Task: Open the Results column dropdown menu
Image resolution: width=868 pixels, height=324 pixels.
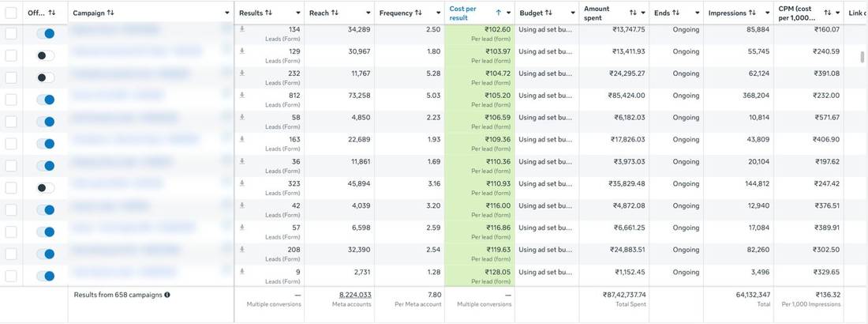Action: [x=297, y=13]
